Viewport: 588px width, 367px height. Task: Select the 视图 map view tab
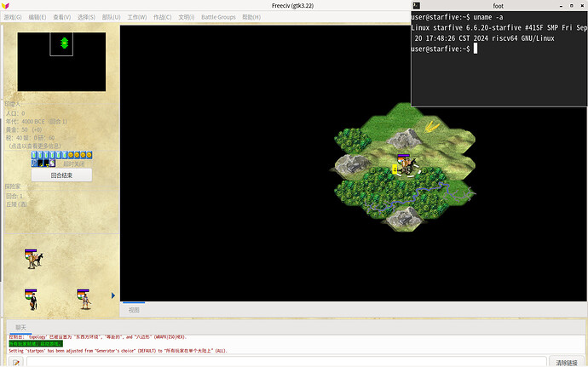[x=134, y=310]
